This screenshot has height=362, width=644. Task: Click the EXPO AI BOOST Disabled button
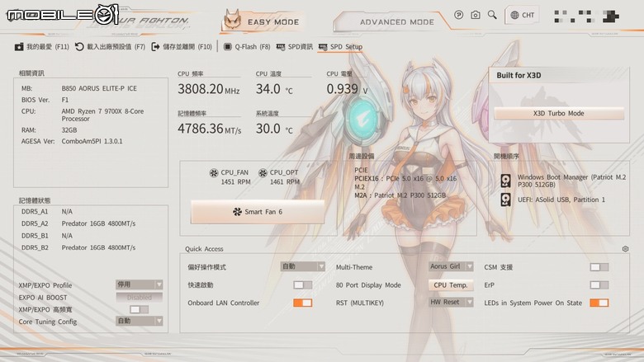pyautogui.click(x=140, y=297)
